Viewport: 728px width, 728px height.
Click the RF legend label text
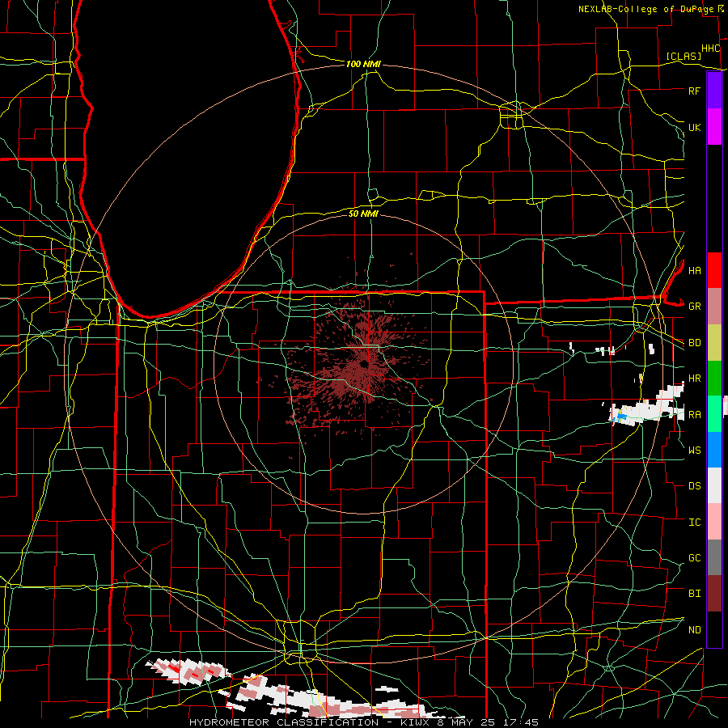click(694, 91)
